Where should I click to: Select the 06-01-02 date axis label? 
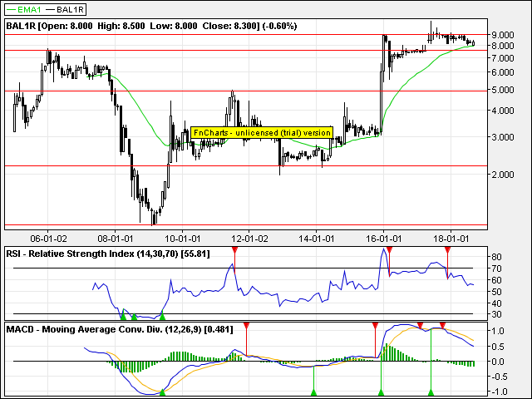48,239
